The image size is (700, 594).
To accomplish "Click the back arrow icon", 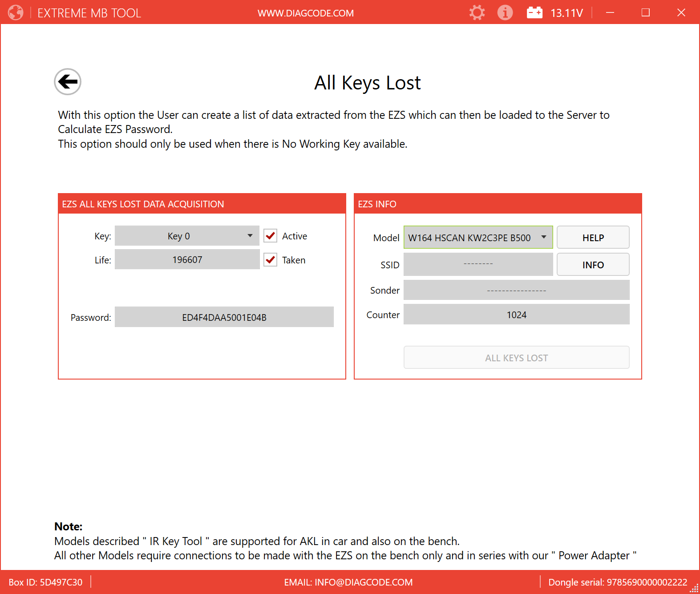I will point(68,82).
